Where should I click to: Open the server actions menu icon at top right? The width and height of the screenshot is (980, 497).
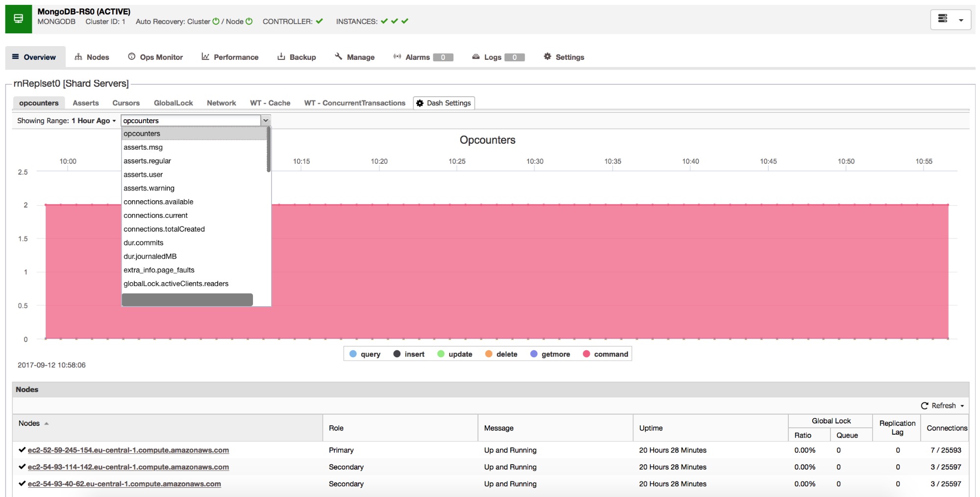pos(951,20)
